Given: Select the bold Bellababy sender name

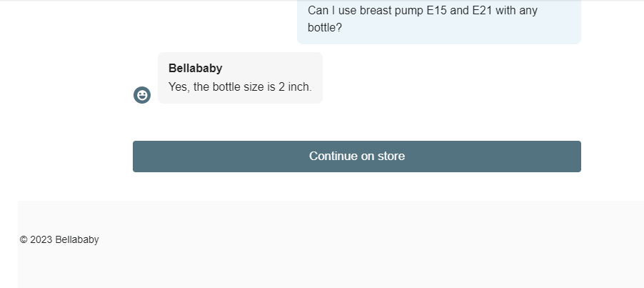Looking at the screenshot, I should tap(195, 68).
